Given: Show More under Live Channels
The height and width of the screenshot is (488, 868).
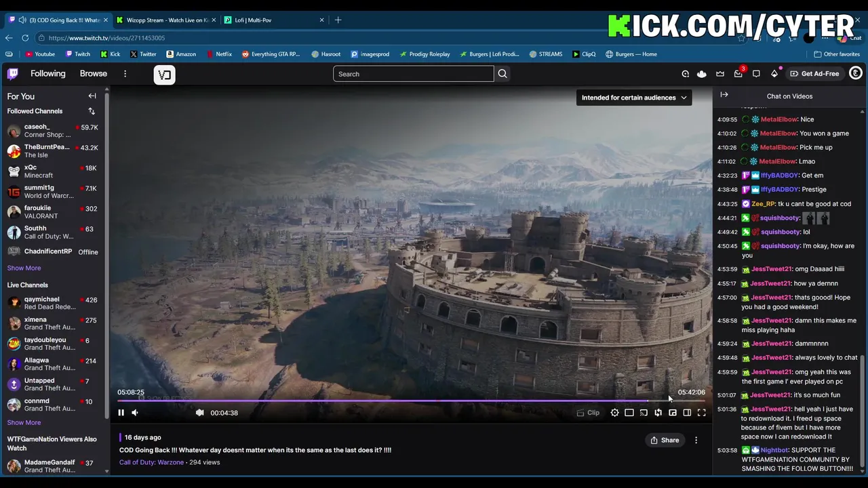Looking at the screenshot, I should 24,422.
